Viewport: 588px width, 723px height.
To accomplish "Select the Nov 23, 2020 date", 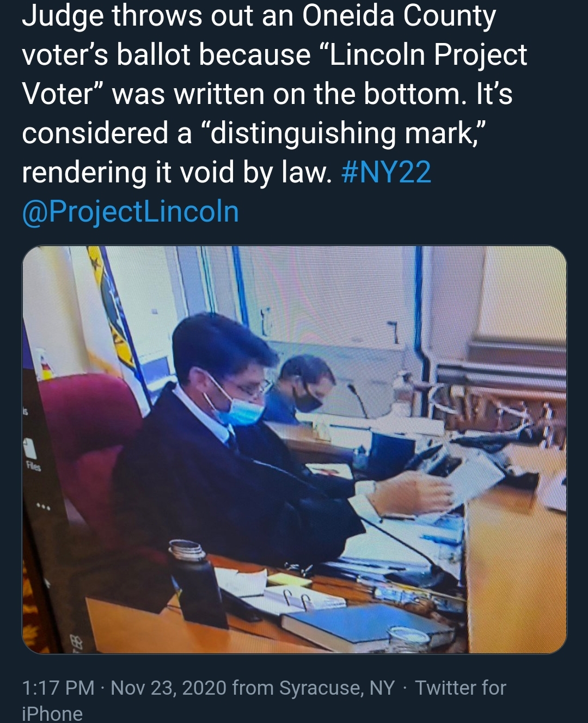I will point(168,688).
